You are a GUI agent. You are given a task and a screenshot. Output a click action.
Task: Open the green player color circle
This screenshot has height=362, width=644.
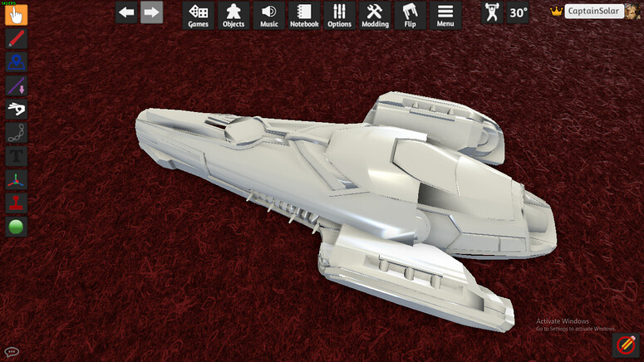16,227
